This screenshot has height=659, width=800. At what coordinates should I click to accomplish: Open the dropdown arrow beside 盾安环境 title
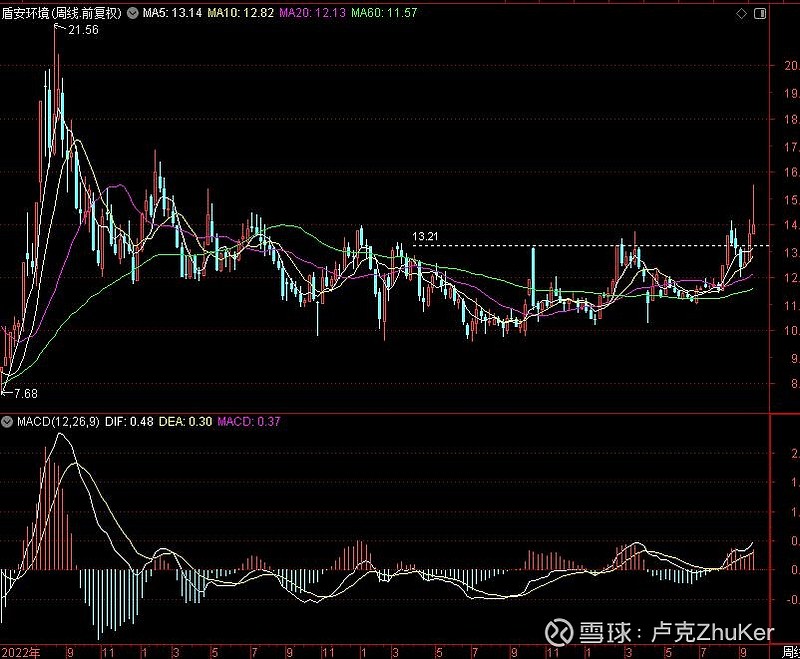(133, 13)
